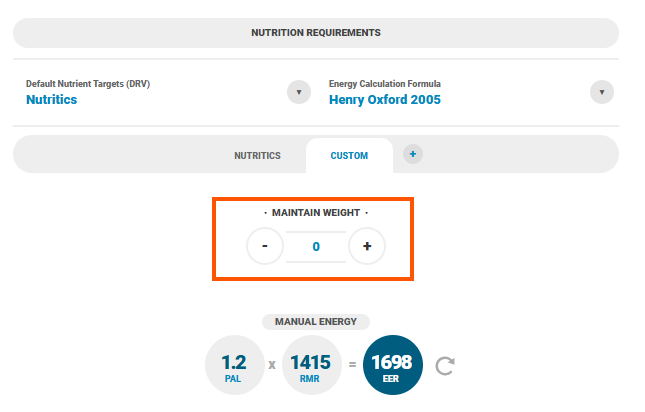Decrease the weight goal with the minus button

click(265, 246)
